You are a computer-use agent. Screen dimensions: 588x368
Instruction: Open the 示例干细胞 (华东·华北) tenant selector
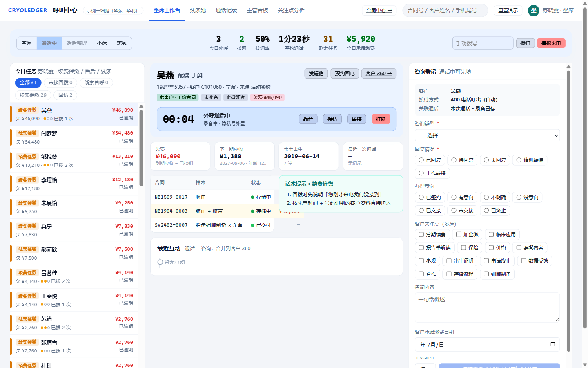(113, 11)
